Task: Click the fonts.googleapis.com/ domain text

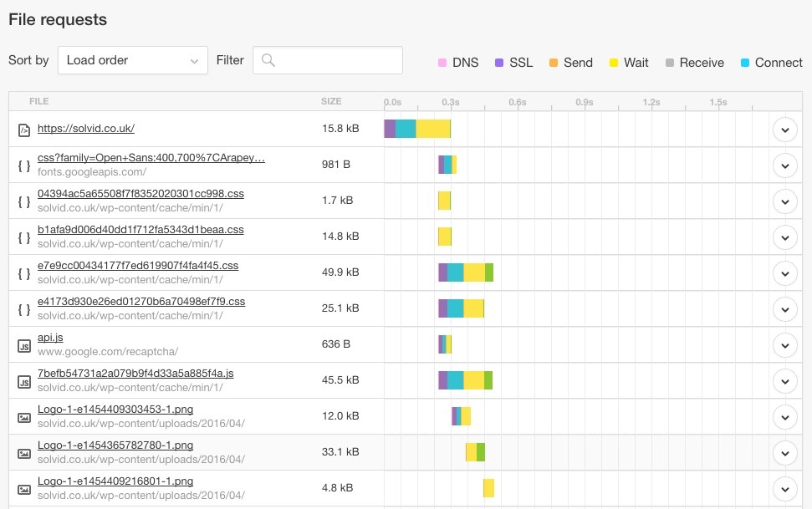Action: coord(92,172)
